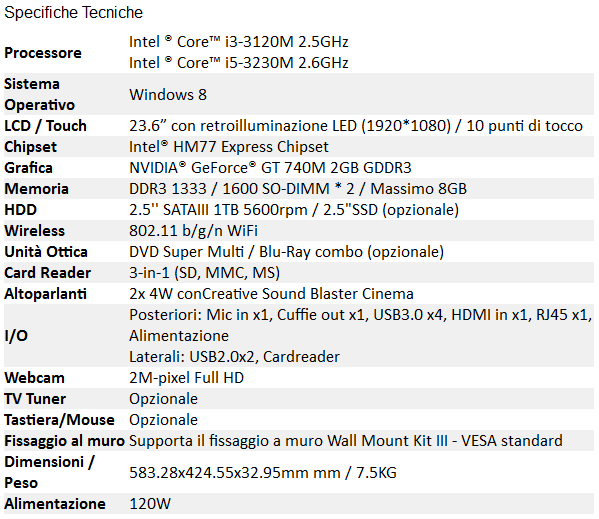This screenshot has width=599, height=519.
Task: Click the 3-in-1 card reader value
Action: 204,273
